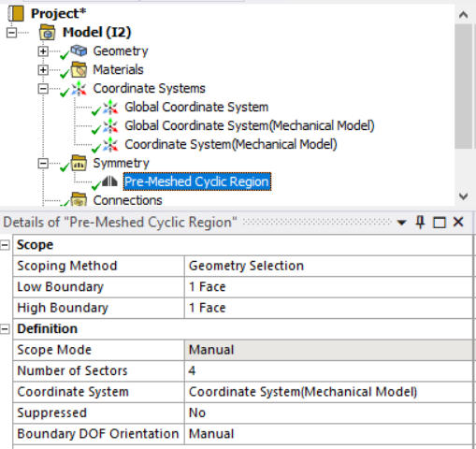
Task: Click the Pre-Meshed Cyclic Region icon
Action: point(109,181)
